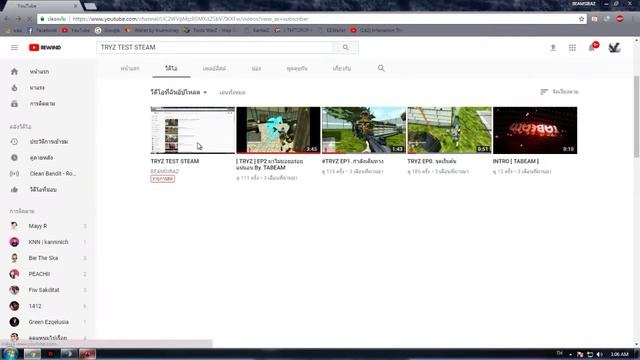640x360 pixels.
Task: Open the YouTube hamburger guide menu
Action: click(x=14, y=47)
